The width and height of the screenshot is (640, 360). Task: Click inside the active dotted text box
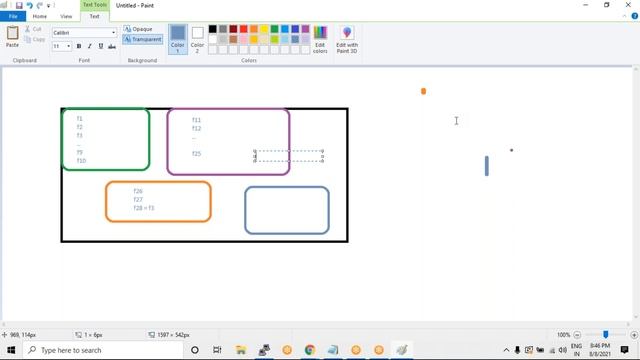(x=289, y=156)
